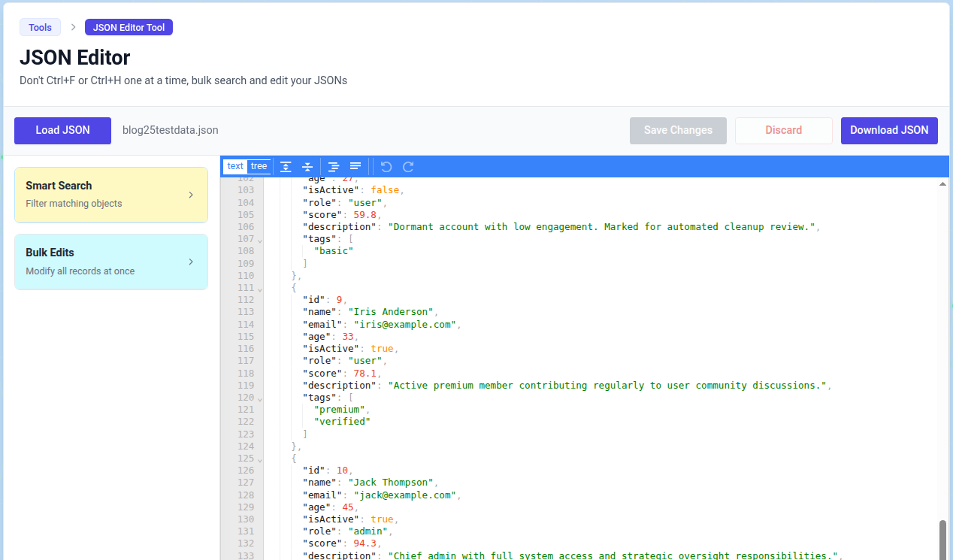Click the scrollbar up arrow

click(942, 184)
